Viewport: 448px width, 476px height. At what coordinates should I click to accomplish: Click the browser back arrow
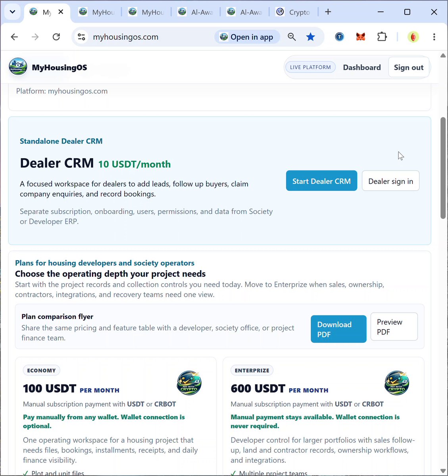coord(14,37)
